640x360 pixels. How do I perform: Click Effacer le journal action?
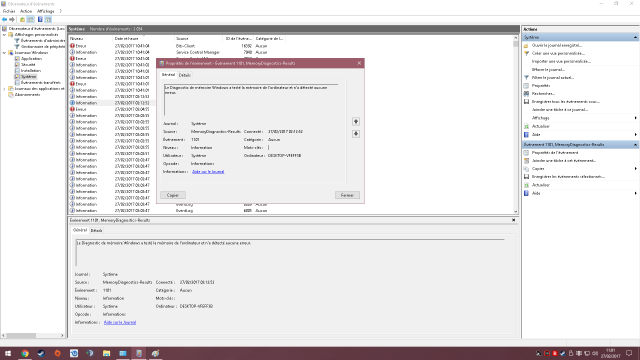pos(548,70)
